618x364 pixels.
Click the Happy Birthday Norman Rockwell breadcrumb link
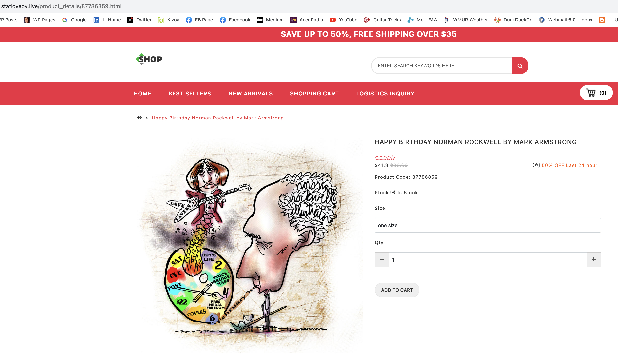pos(218,118)
